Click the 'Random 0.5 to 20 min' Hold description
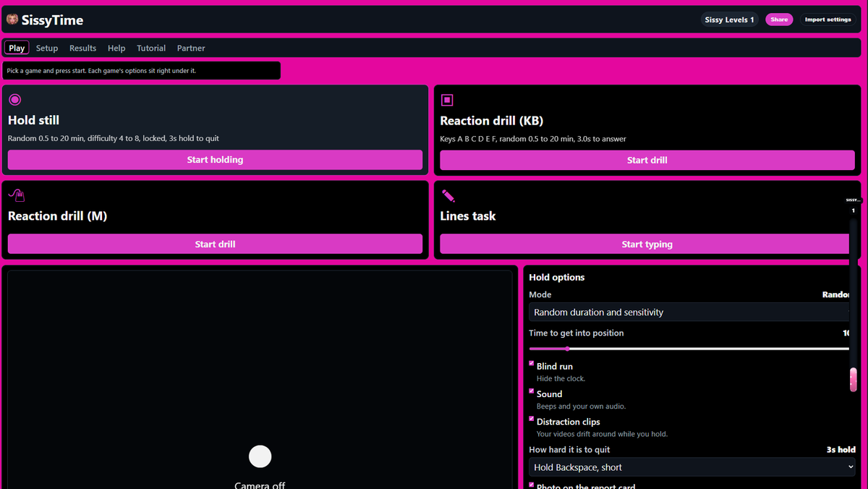Image resolution: width=868 pixels, height=489 pixels. coord(114,138)
